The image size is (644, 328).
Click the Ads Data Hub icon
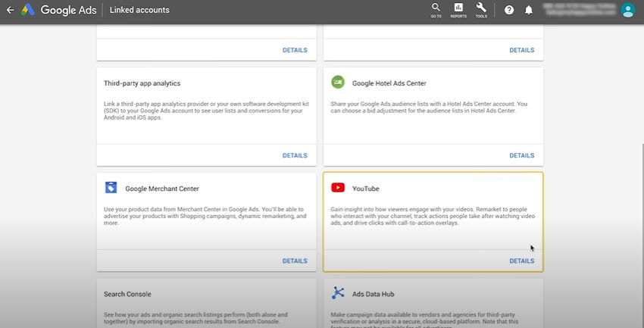coord(338,293)
